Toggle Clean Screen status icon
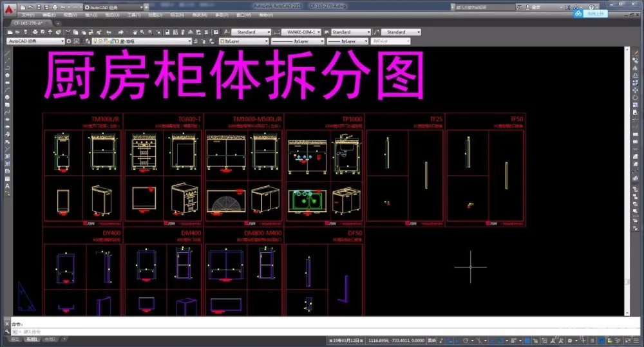This screenshot has height=347, width=644. 629,341
